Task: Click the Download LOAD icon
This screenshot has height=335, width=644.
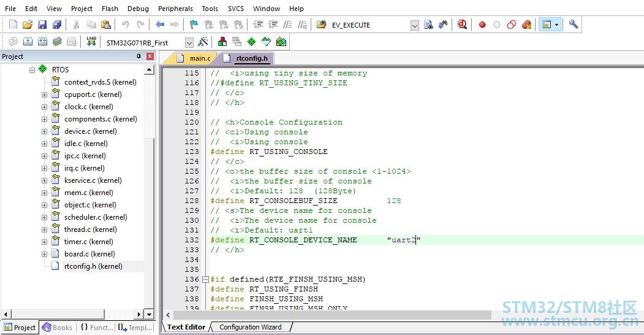Action: click(x=91, y=42)
